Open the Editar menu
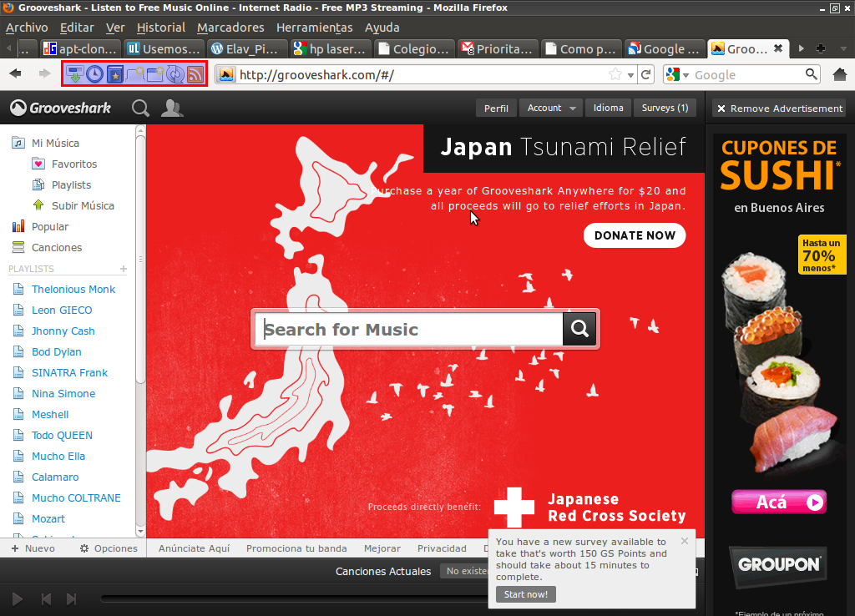855x616 pixels. [77, 28]
